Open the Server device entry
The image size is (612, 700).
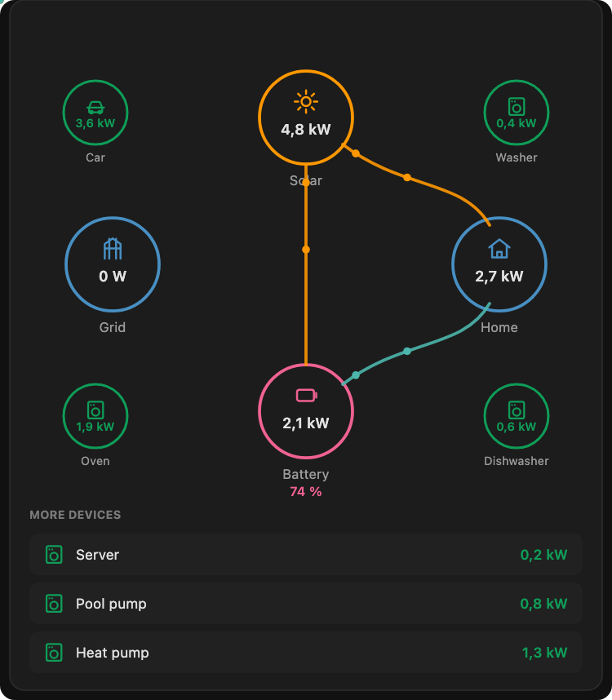coord(306,555)
